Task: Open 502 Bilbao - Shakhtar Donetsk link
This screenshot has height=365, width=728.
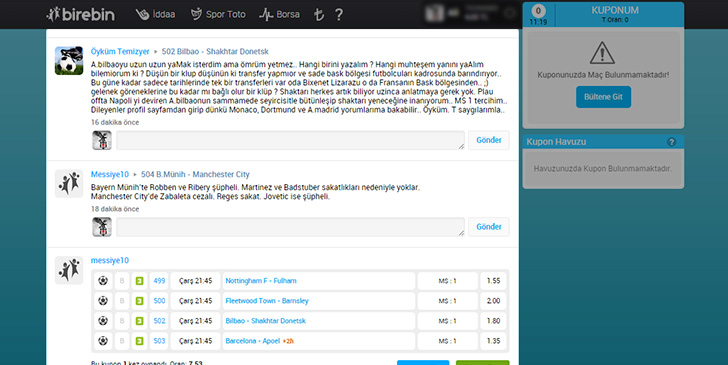Action: pos(215,52)
